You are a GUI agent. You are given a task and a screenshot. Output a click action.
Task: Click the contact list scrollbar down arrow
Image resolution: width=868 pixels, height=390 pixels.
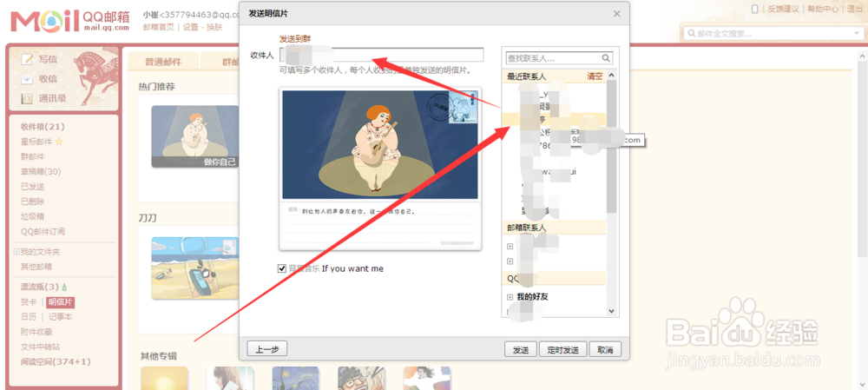pos(612,311)
